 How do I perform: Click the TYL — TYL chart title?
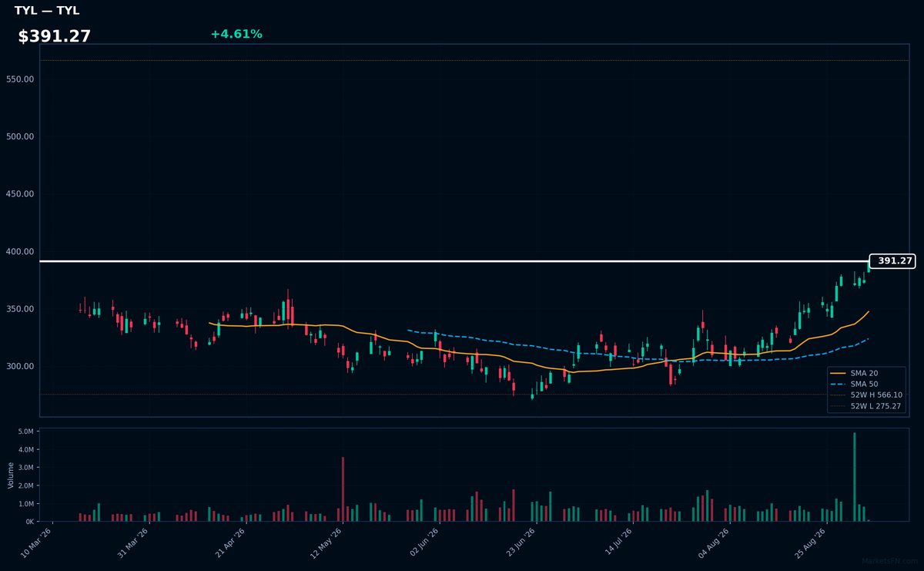click(47, 11)
